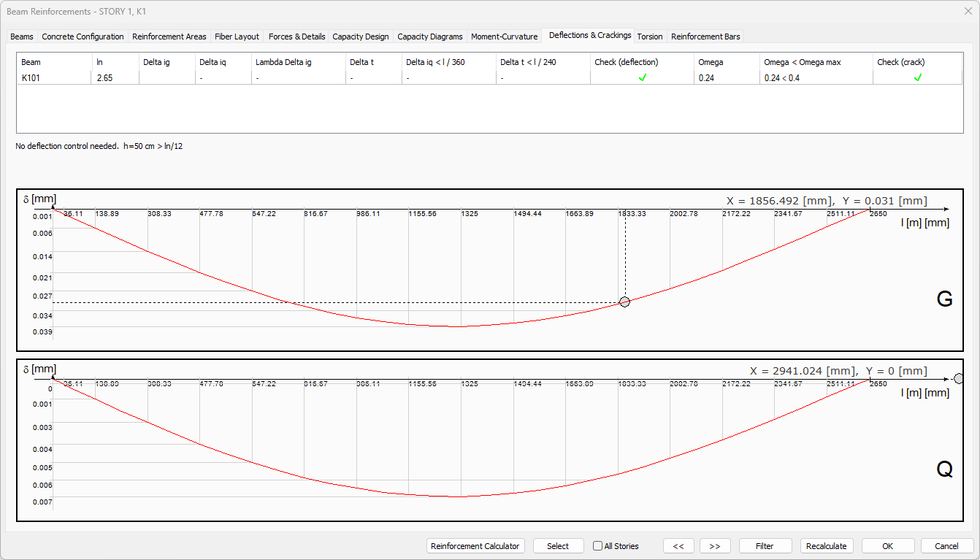Screen dimensions: 980x560
Task: Click the 1325 axis label in Q chart
Action: click(x=470, y=384)
